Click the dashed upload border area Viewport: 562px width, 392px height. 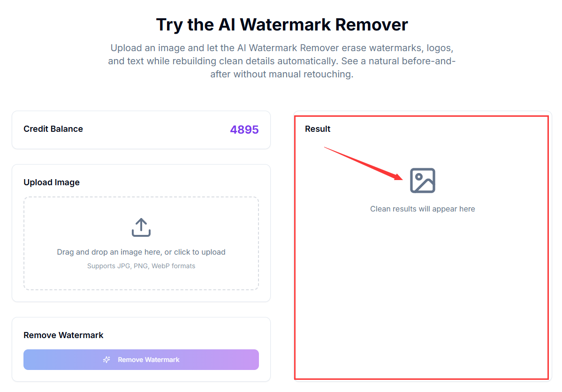click(x=141, y=243)
